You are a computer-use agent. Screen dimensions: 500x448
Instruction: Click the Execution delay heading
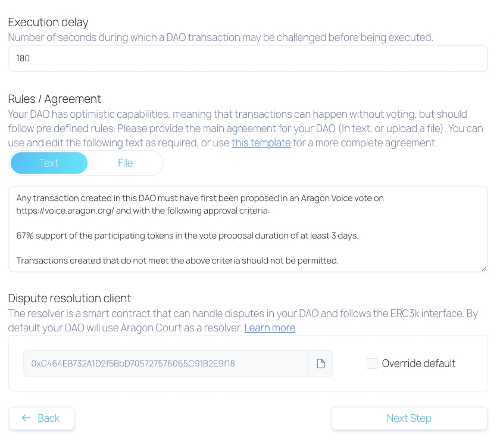click(48, 23)
